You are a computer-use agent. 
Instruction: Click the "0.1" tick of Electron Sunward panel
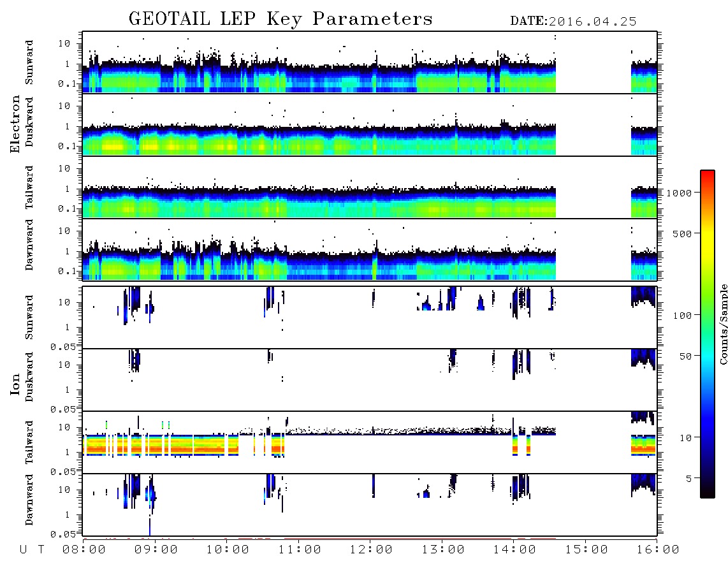click(67, 84)
